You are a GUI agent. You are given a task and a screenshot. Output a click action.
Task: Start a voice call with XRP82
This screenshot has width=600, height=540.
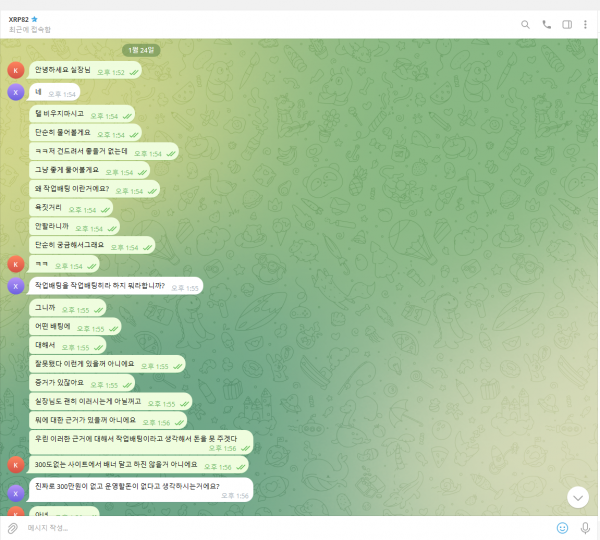click(546, 24)
